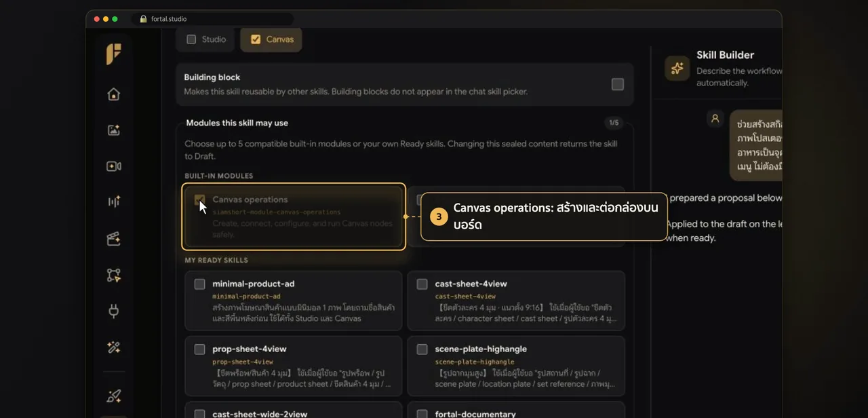Open the image generation sidebar icon
The width and height of the screenshot is (868, 418).
tap(114, 130)
